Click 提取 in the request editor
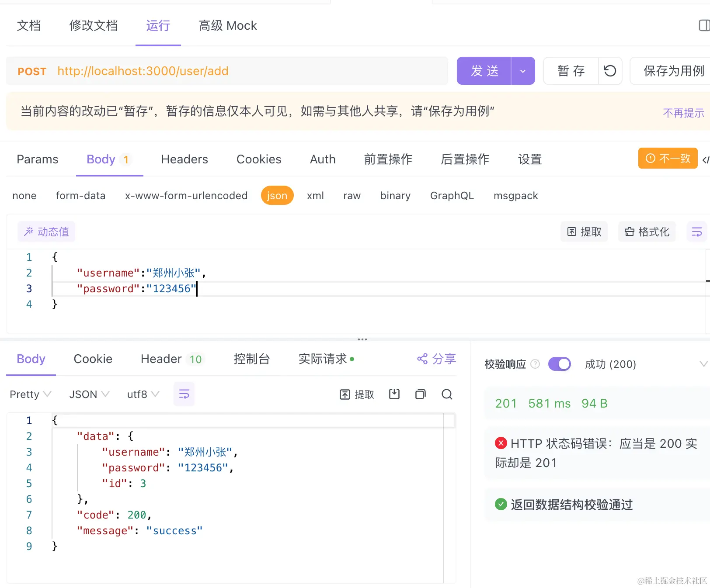Screen dimensions: 710x588 [584, 232]
